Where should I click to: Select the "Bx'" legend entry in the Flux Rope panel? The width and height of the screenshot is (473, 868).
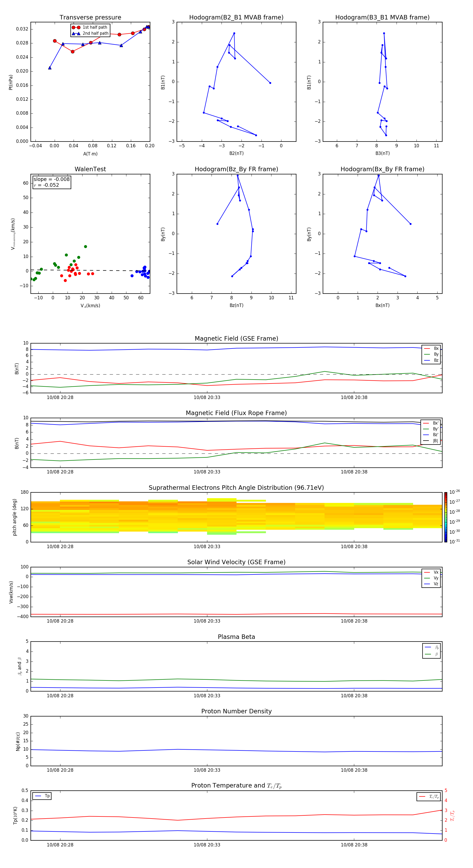tap(431, 423)
